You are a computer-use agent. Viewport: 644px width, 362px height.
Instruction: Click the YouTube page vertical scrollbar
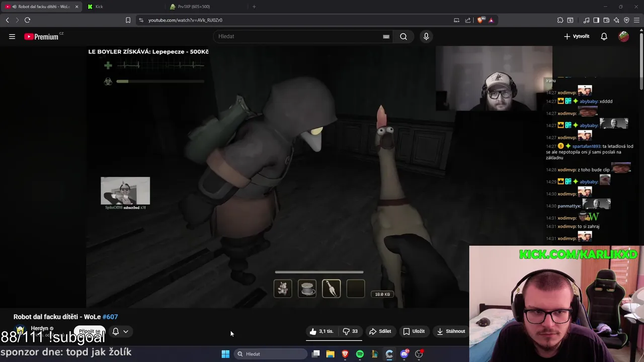pyautogui.click(x=641, y=60)
